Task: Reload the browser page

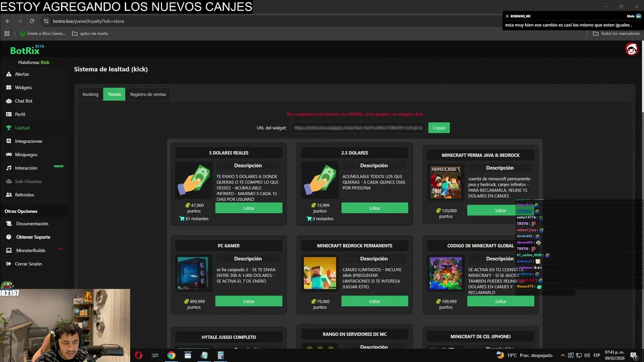Action: 32,21
